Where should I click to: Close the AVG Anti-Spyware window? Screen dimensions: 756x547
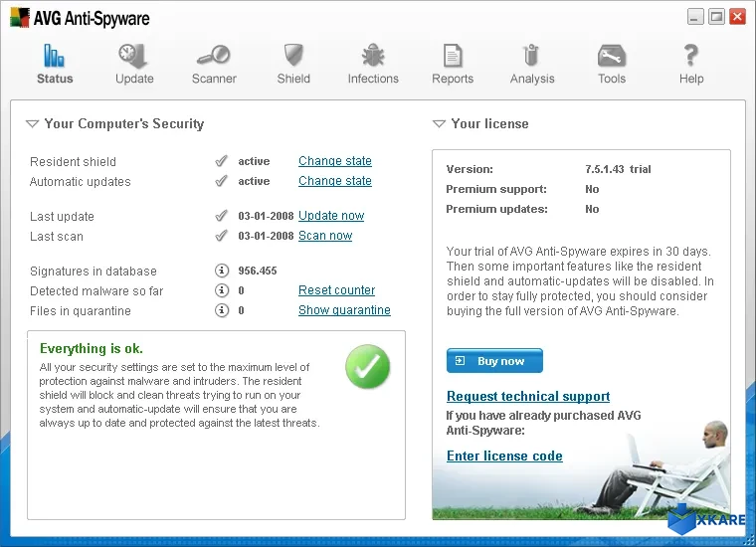click(x=737, y=17)
